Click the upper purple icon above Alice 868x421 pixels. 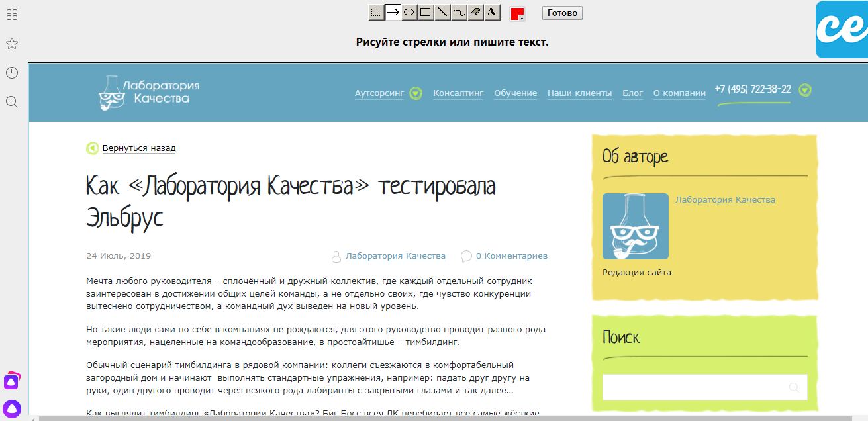[x=12, y=380]
